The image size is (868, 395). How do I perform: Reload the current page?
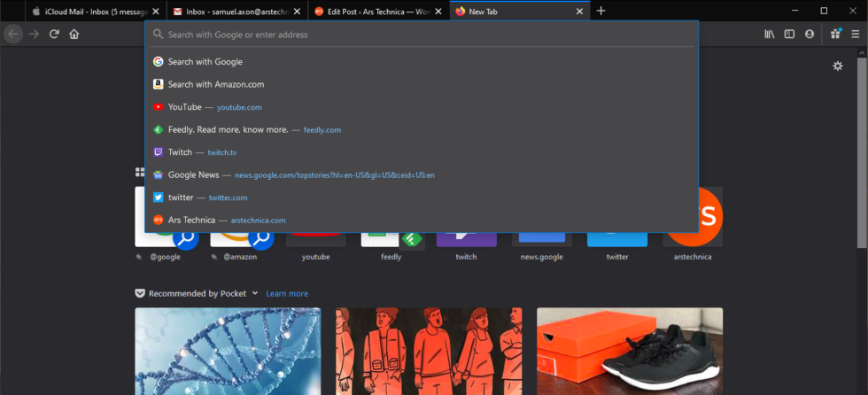[x=54, y=35]
